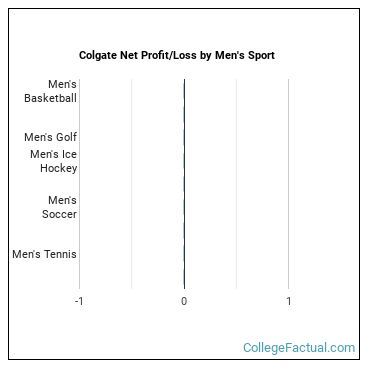
Task: Click the 1 axis tick label
Action: pos(289,301)
